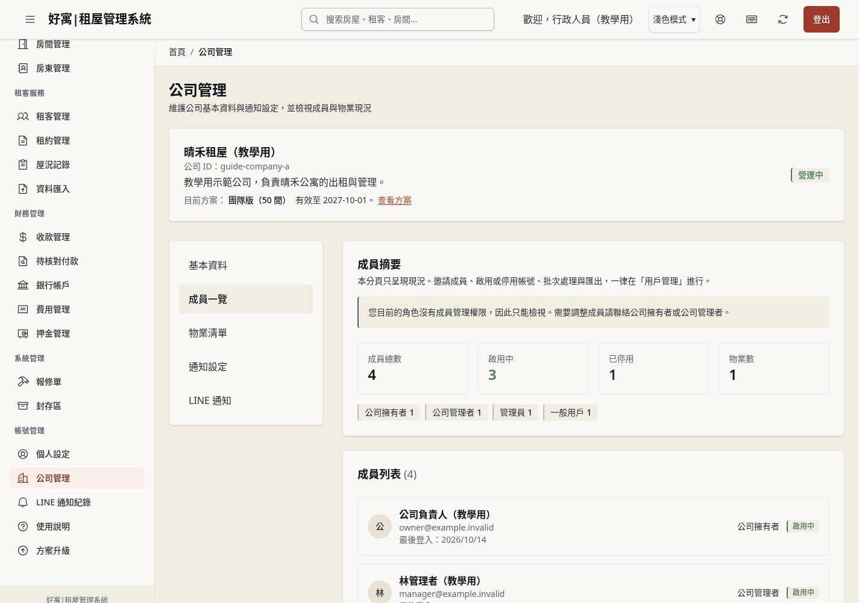Image resolution: width=868 pixels, height=603 pixels.
Task: Click the 登出 logout button
Action: [822, 19]
